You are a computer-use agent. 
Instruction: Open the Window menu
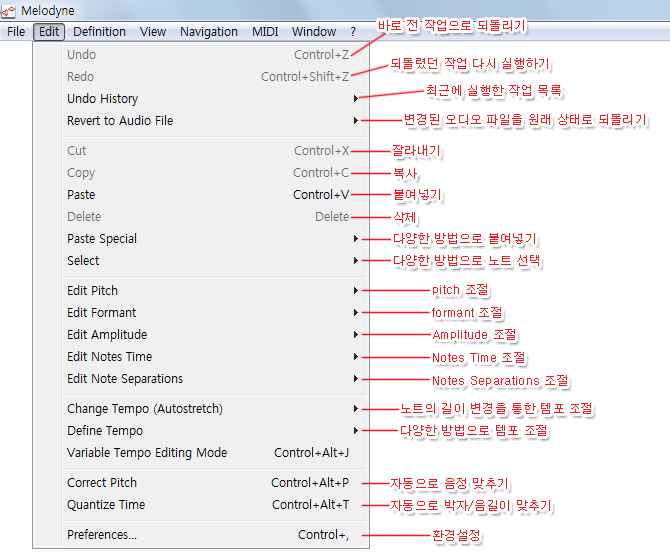[x=314, y=32]
